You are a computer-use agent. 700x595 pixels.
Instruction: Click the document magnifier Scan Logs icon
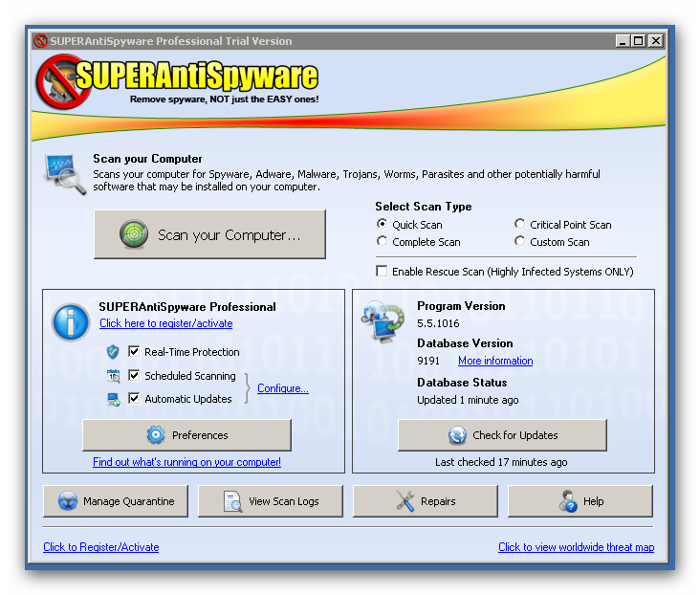point(232,501)
